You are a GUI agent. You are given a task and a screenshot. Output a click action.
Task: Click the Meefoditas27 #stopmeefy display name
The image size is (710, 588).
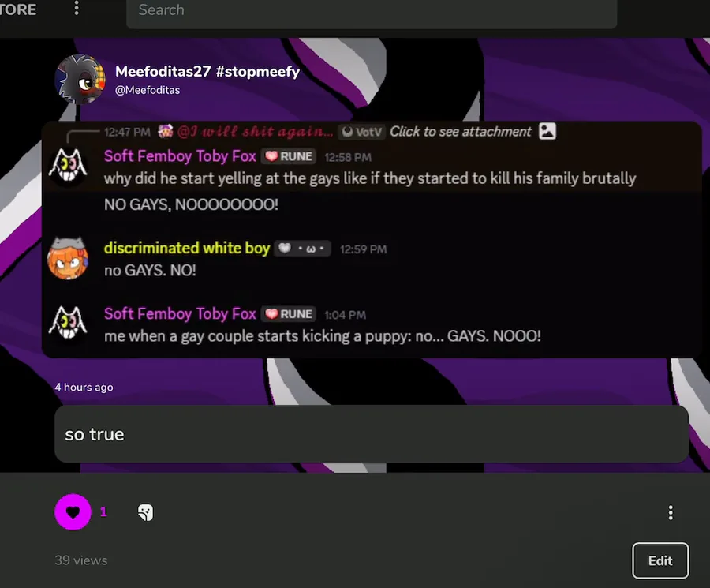point(207,71)
